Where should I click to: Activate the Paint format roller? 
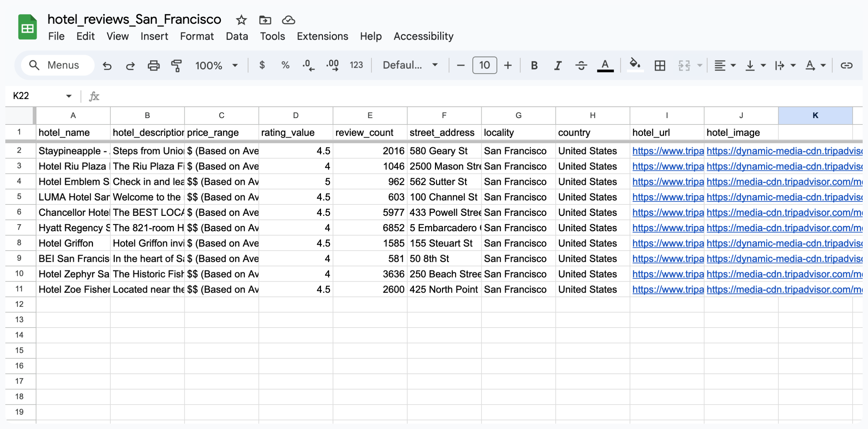177,65
